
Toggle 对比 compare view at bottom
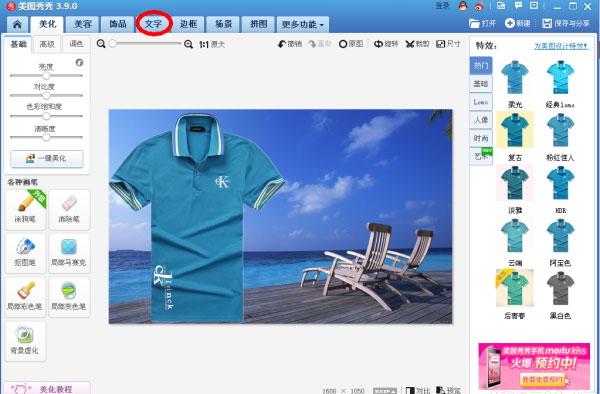pyautogui.click(x=418, y=391)
